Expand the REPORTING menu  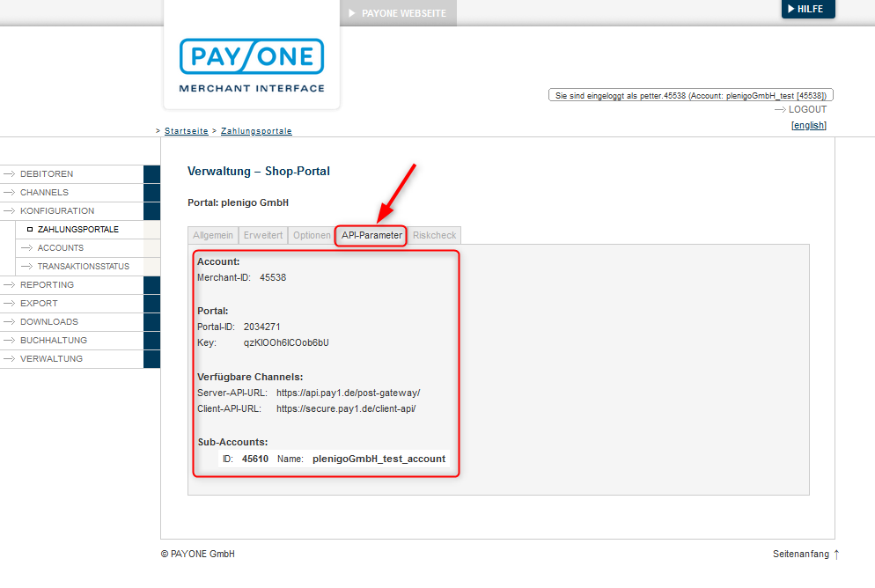[47, 284]
